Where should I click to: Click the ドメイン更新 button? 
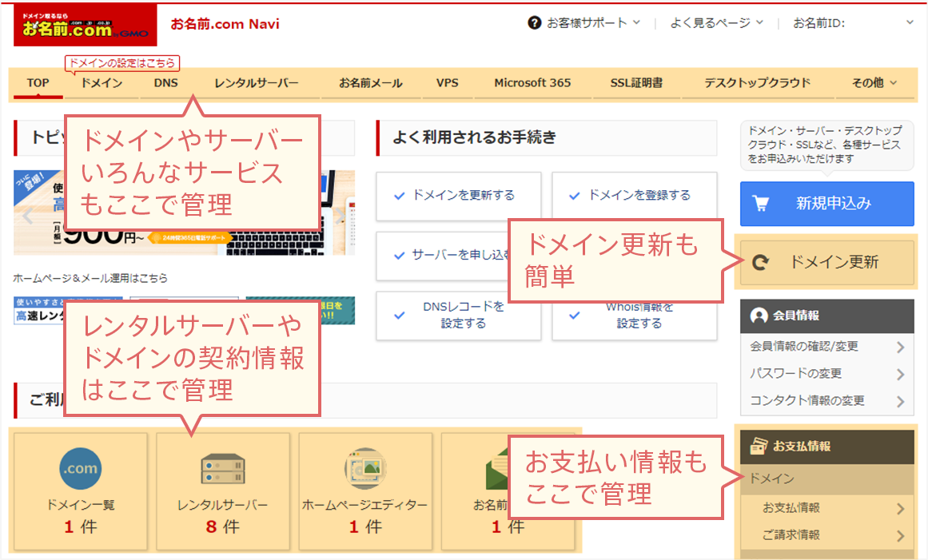(x=826, y=262)
